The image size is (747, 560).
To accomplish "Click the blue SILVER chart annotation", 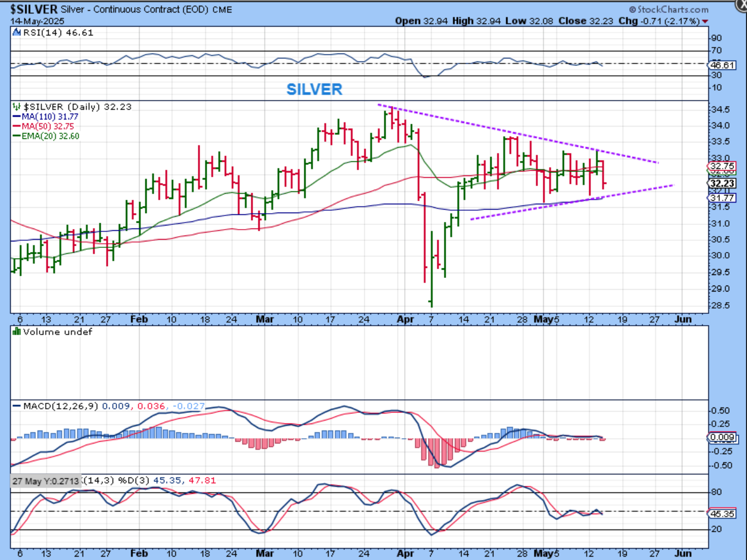I will [x=314, y=89].
